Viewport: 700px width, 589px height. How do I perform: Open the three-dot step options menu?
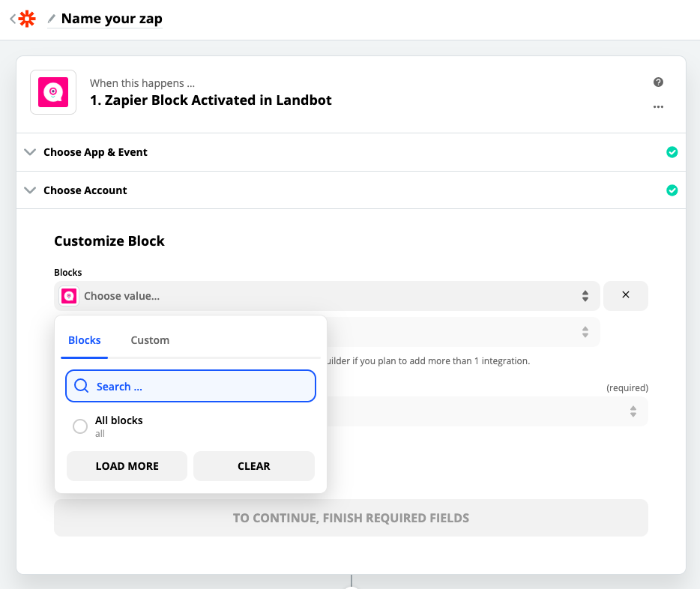click(658, 106)
